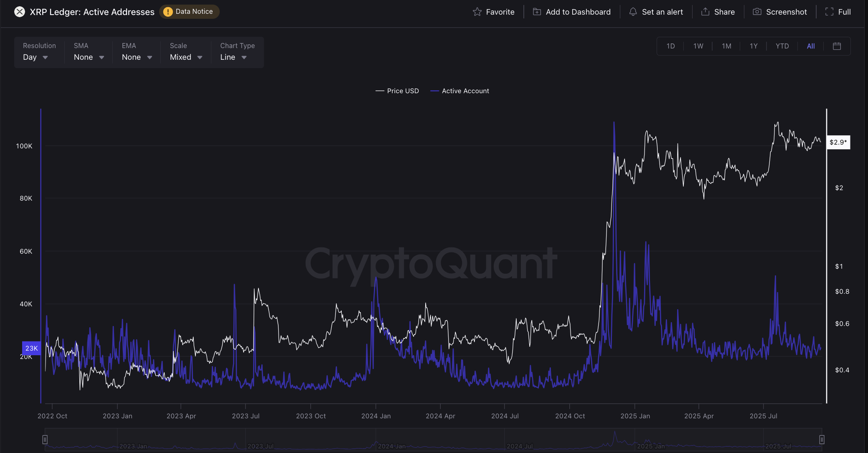868x453 pixels.
Task: Click the XRP logo icon
Action: click(19, 12)
